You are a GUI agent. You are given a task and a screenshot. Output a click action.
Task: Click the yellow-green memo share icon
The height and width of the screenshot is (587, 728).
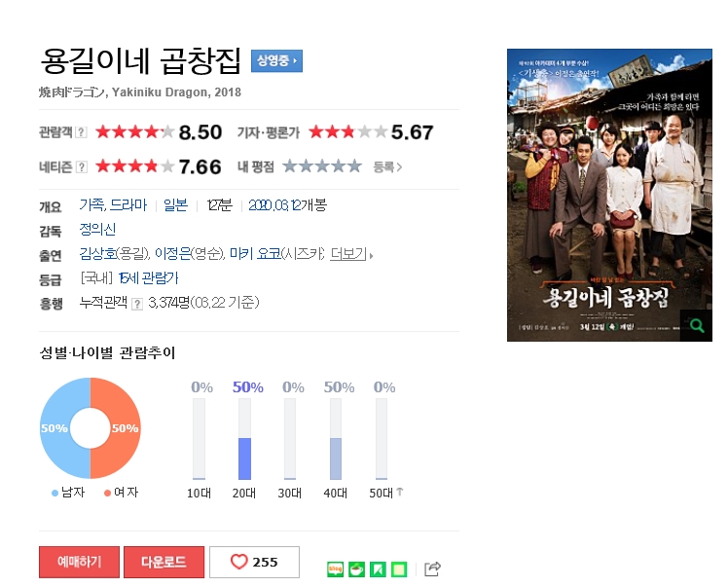tap(399, 569)
